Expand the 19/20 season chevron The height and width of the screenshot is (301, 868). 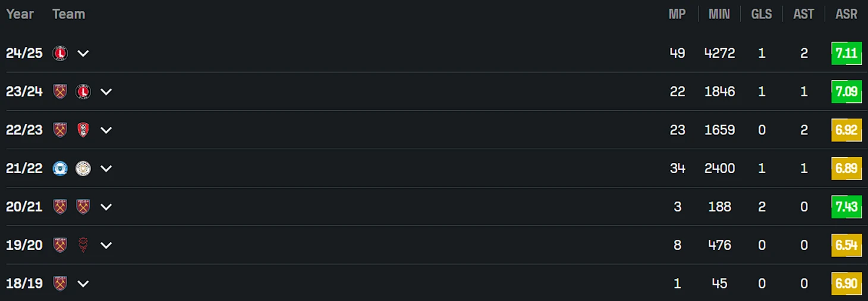coord(106,245)
